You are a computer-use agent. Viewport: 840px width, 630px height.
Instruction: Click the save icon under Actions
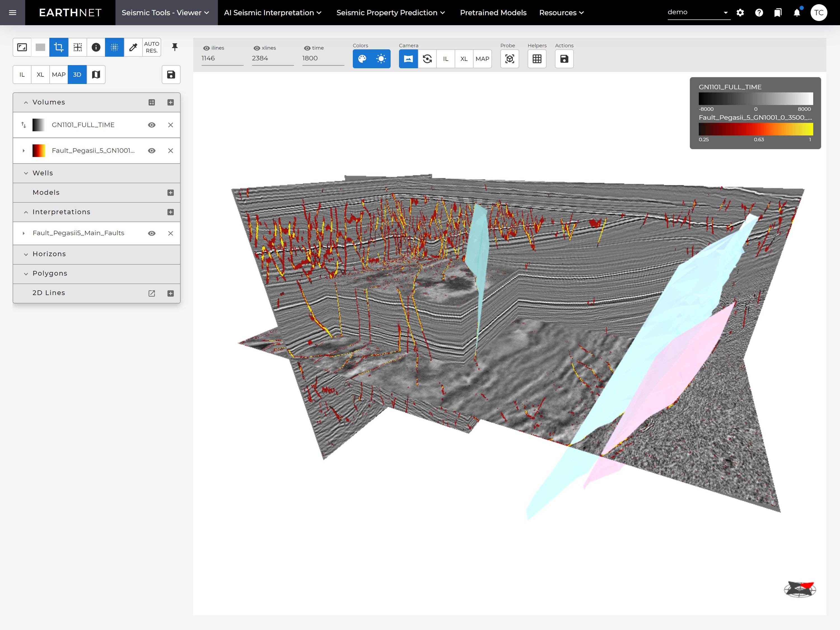564,59
